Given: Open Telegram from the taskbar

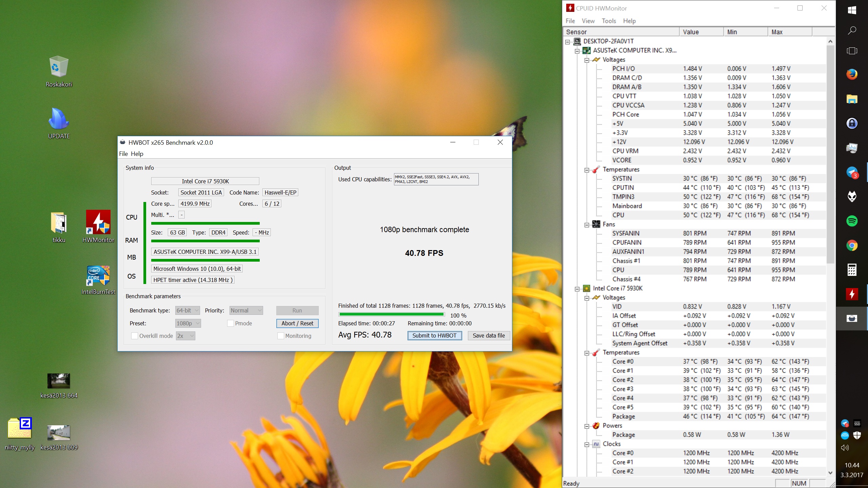Looking at the screenshot, I should [x=852, y=172].
